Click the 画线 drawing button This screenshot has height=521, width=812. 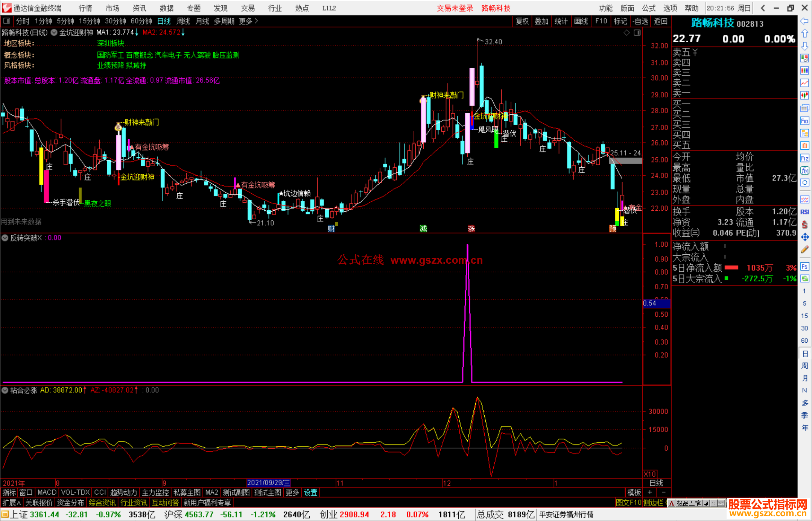[x=581, y=21]
